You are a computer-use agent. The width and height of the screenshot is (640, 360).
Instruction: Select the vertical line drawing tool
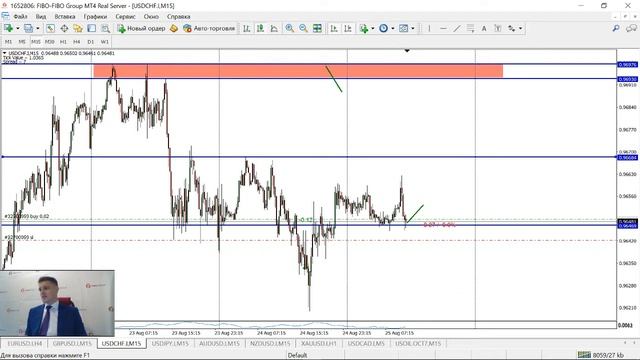[x=429, y=28]
